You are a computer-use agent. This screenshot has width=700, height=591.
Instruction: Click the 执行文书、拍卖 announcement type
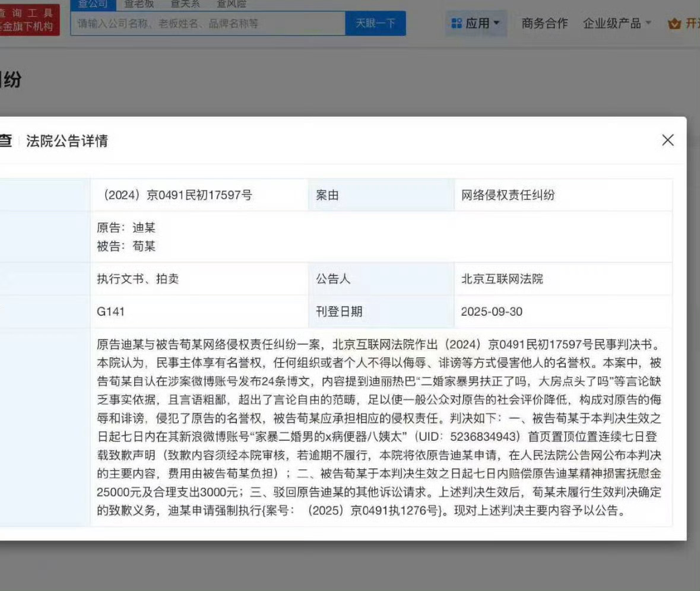click(x=138, y=279)
